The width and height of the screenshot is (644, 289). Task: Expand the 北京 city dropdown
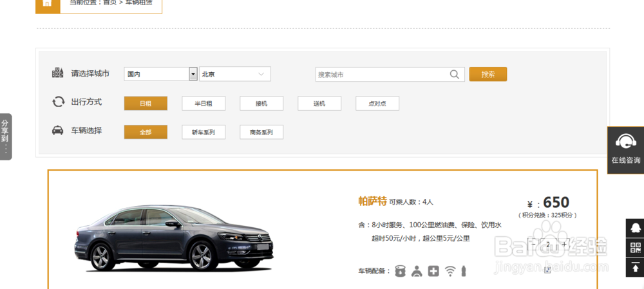click(x=235, y=74)
